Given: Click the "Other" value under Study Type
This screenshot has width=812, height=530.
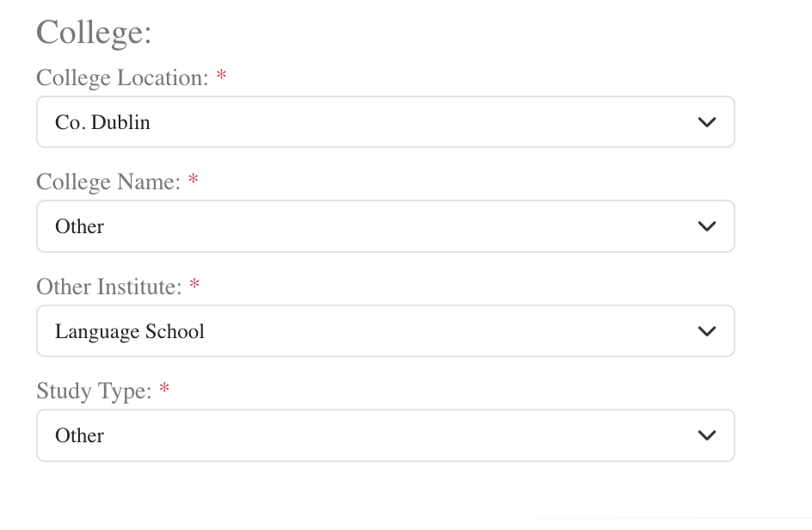Looking at the screenshot, I should tap(79, 435).
